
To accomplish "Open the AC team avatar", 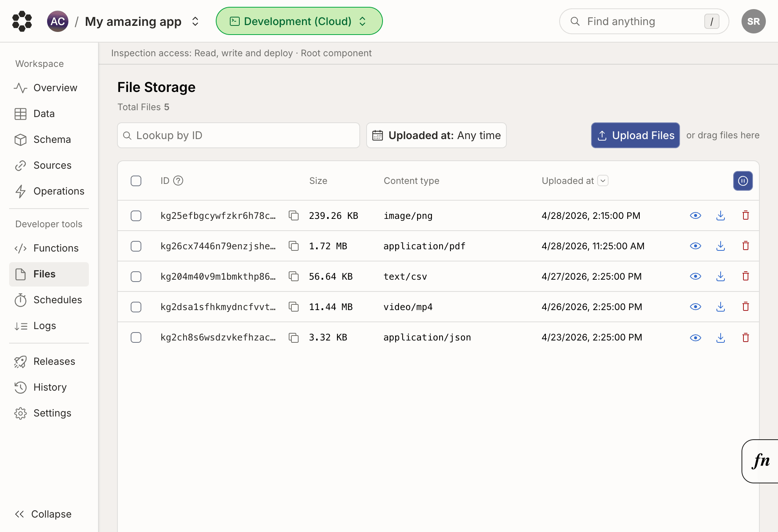I will point(58,21).
